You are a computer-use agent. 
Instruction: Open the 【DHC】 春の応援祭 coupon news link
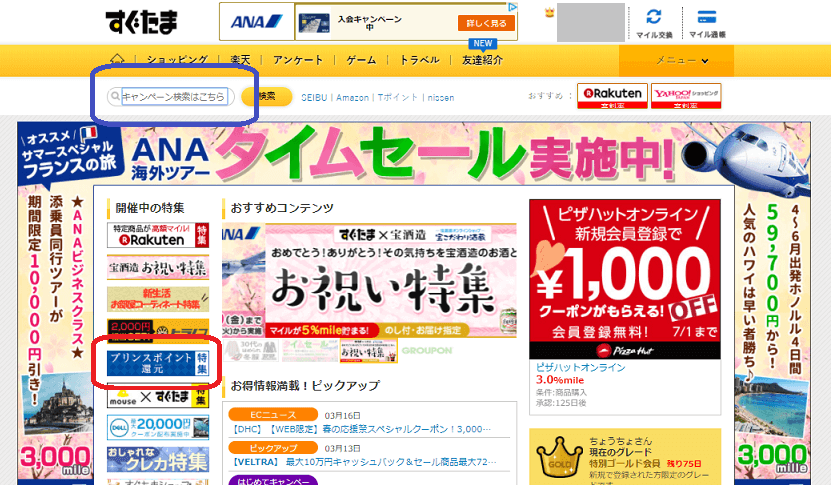[363, 429]
